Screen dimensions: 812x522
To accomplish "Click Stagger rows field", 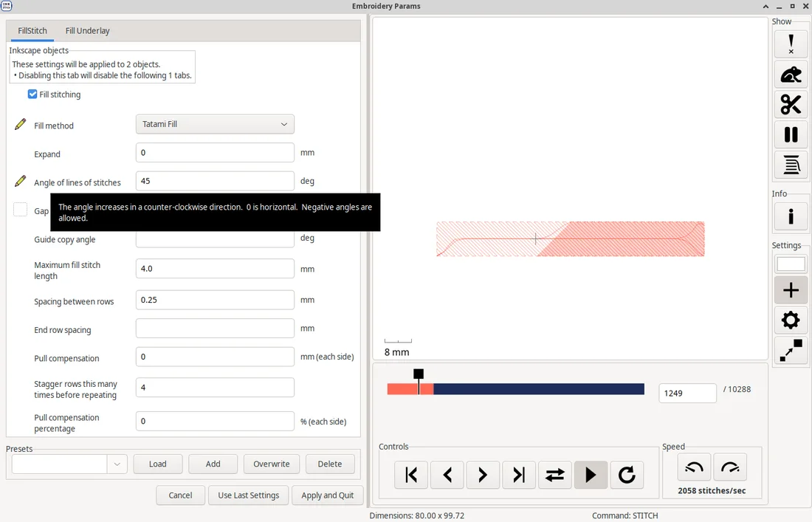I will click(215, 388).
